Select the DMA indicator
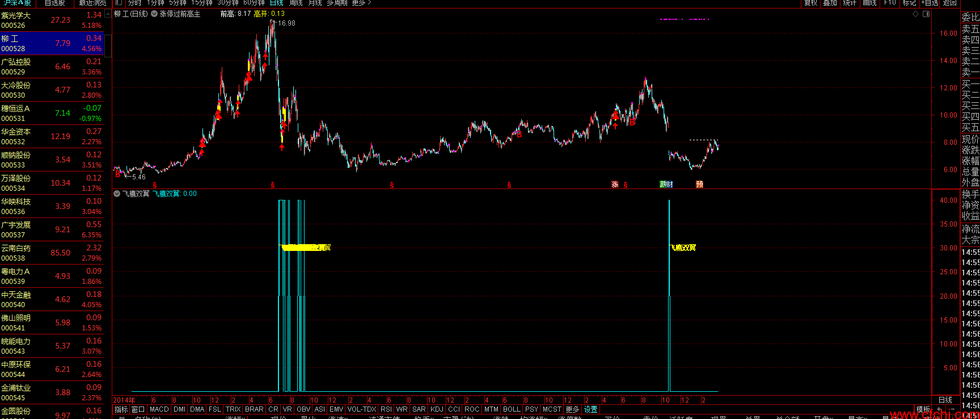 coord(197,409)
